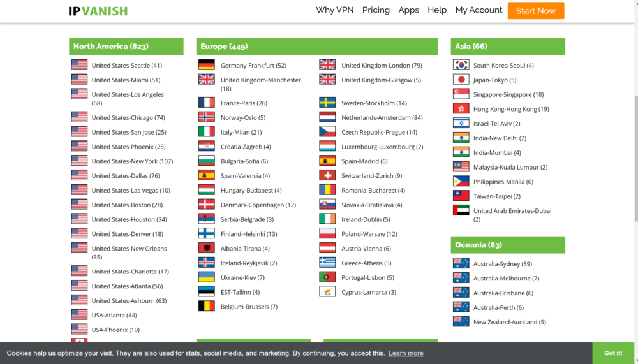Click the Singapore flag icon
The height and width of the screenshot is (364, 638).
pos(461,94)
